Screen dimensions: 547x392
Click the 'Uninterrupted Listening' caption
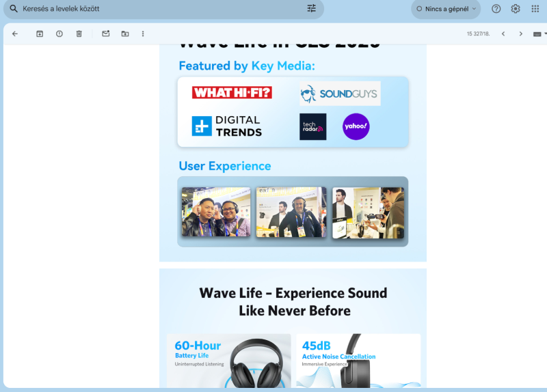[199, 364]
